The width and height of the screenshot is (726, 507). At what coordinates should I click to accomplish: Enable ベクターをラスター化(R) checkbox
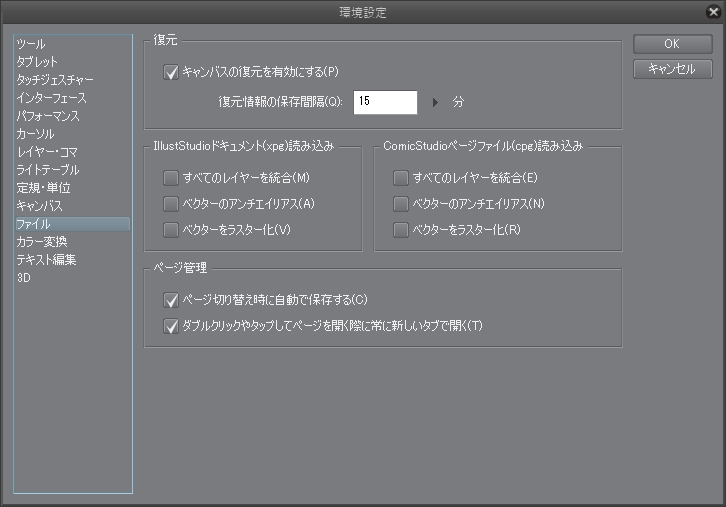click(x=400, y=231)
